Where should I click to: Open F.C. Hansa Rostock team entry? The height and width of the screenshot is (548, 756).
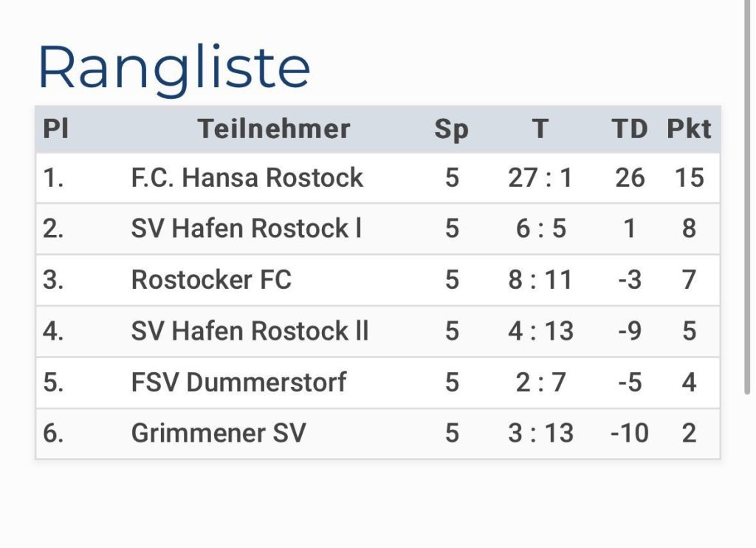tap(247, 177)
